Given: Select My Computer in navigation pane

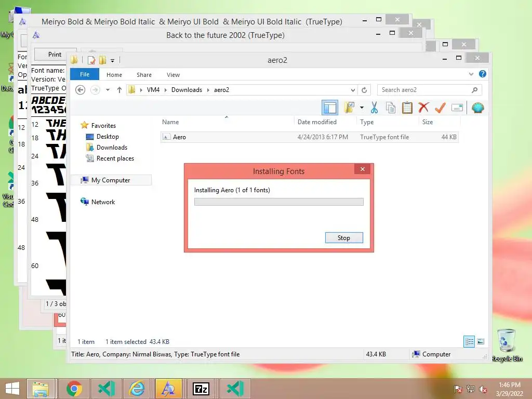Looking at the screenshot, I should coord(111,180).
